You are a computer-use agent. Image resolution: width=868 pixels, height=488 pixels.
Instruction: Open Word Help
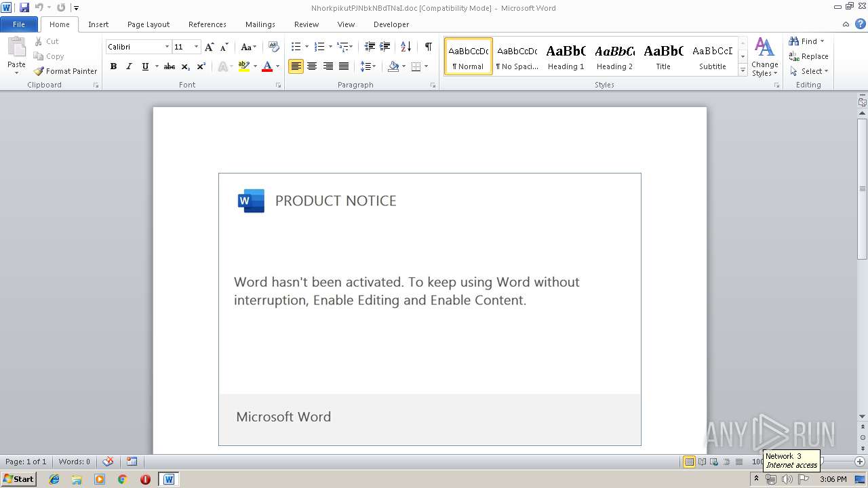click(861, 24)
